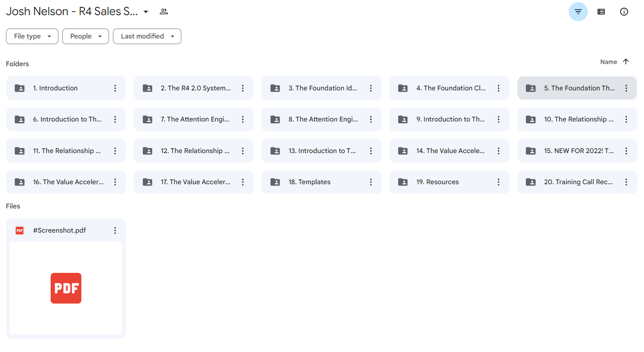Open more actions for 15. NEW FOR 2022!
Image resolution: width=644 pixels, height=352 pixels.
(x=626, y=151)
